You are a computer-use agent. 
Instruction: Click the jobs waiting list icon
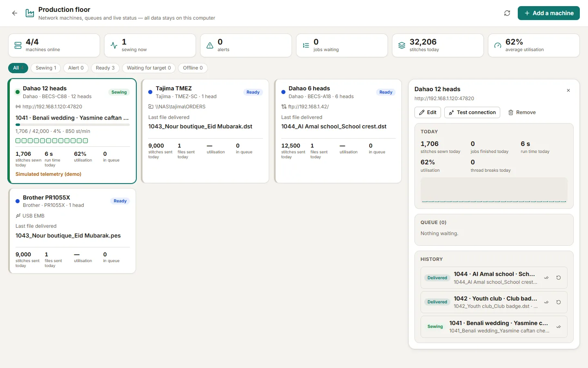pos(306,45)
